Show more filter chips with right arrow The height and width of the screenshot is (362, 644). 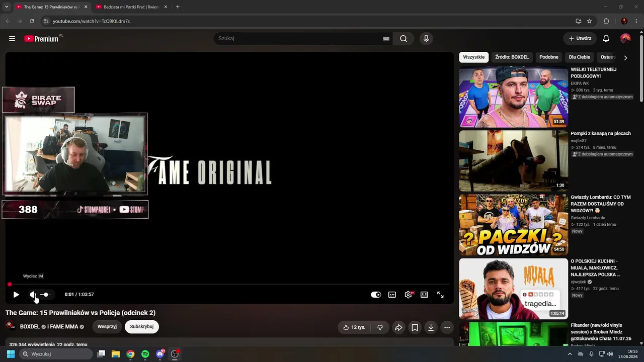625,58
